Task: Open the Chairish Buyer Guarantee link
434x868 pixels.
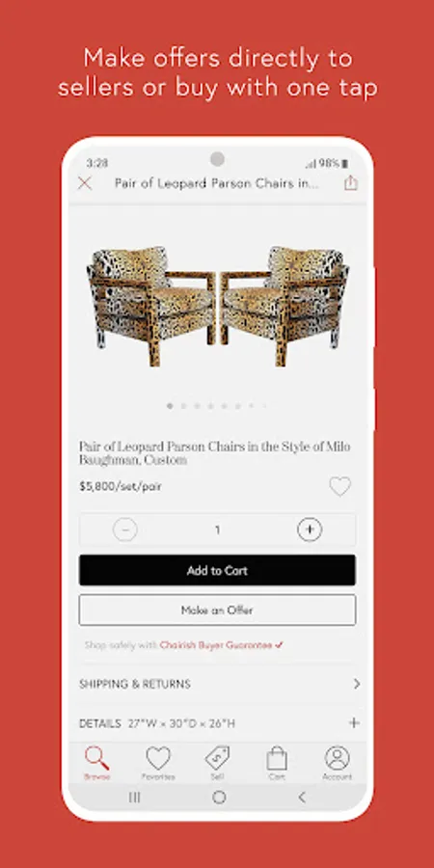Action: point(222,645)
